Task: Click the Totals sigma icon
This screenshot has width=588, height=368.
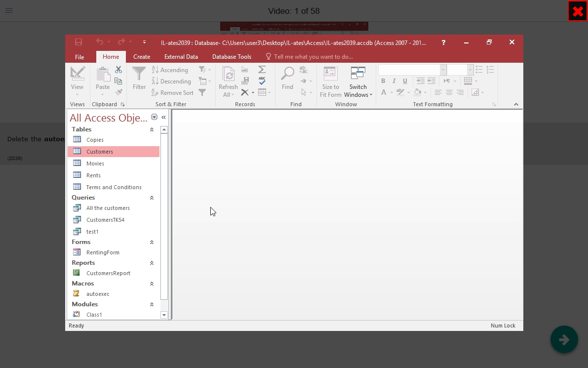Action: [x=262, y=70]
